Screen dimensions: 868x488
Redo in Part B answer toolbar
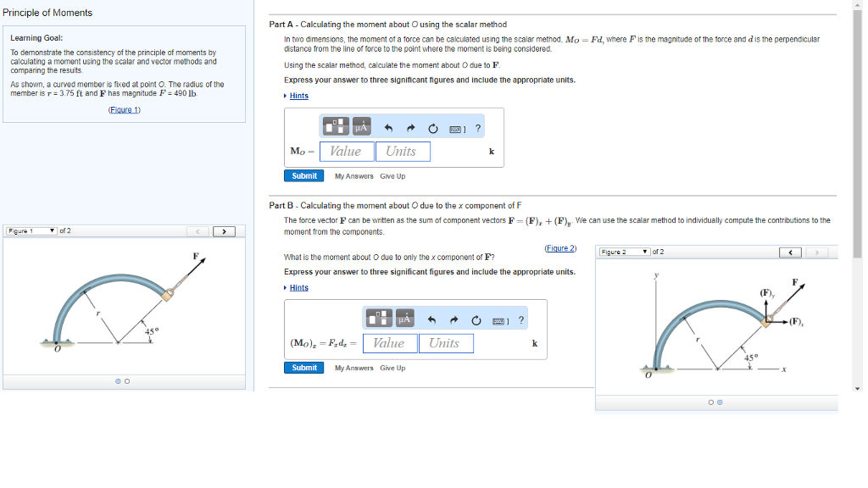click(454, 320)
